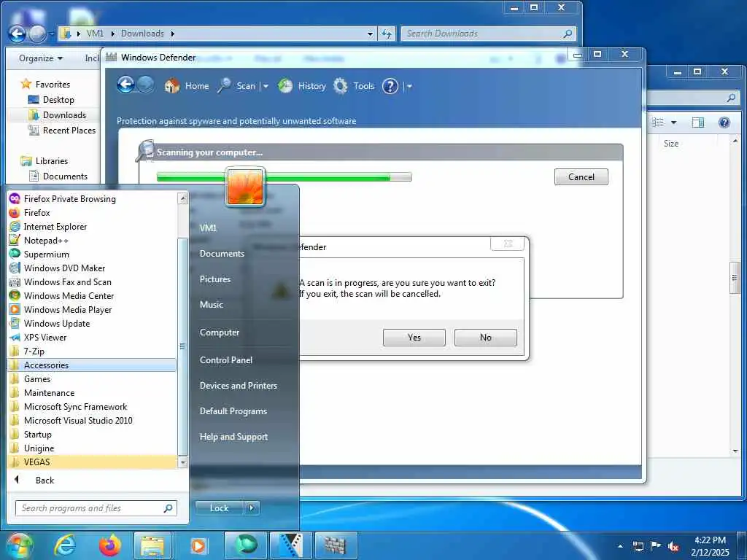Click the user account flower picture
747x560 pixels.
245,187
